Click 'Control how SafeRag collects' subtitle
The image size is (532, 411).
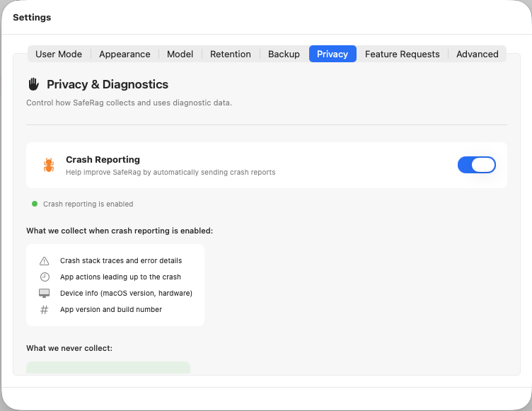click(x=129, y=103)
